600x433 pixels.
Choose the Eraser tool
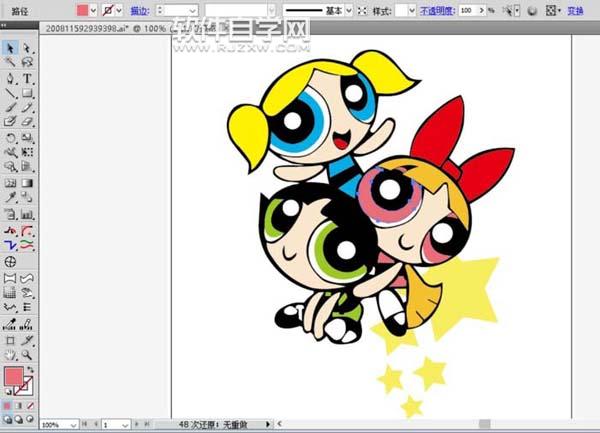tap(27, 122)
